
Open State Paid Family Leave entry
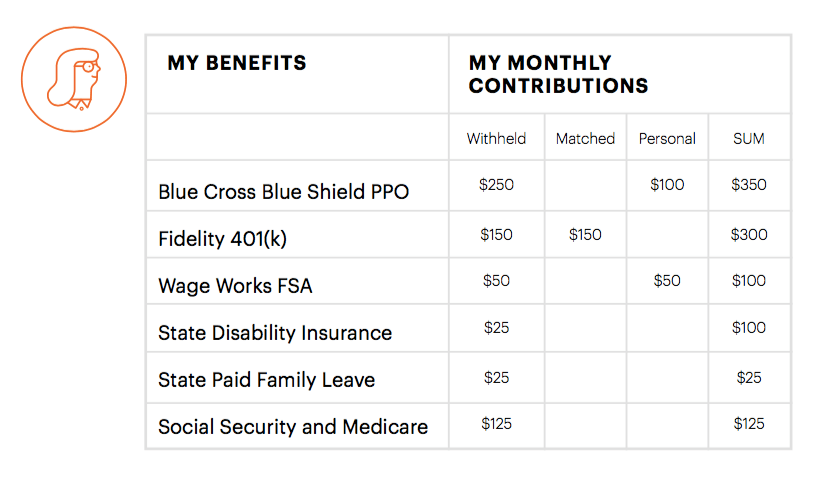tap(267, 380)
